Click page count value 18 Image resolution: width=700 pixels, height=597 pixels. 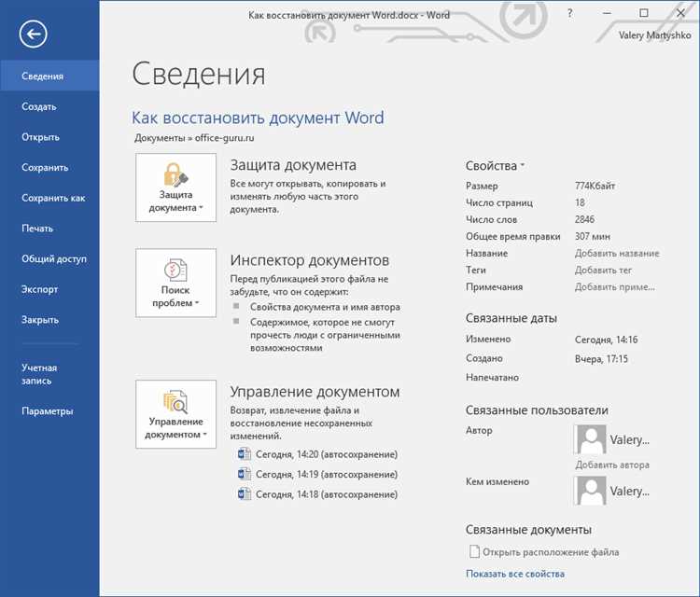pyautogui.click(x=580, y=202)
